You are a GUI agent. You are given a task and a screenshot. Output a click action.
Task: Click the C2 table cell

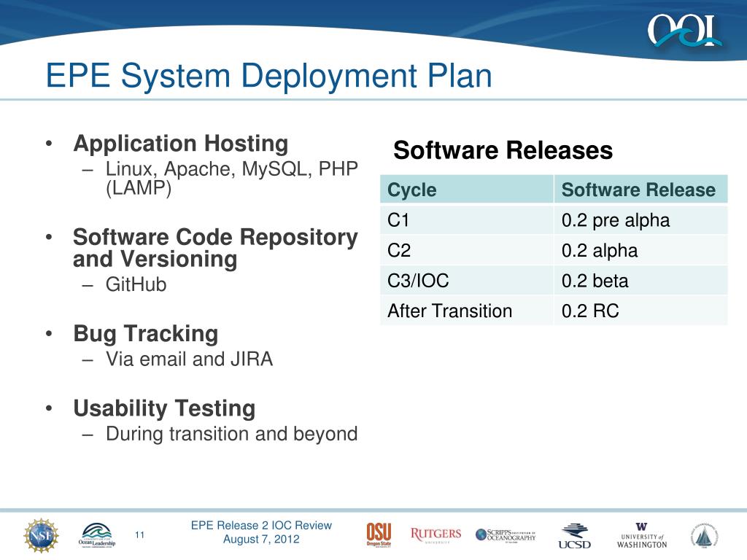coord(467,251)
